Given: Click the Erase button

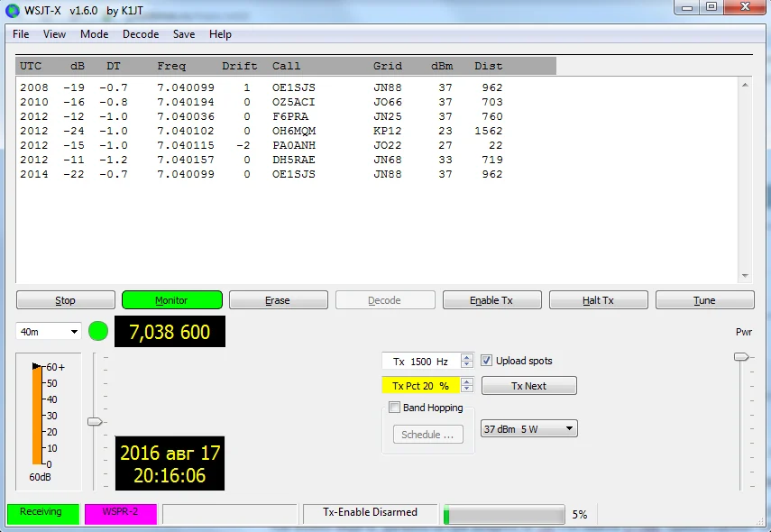Looking at the screenshot, I should (x=278, y=300).
